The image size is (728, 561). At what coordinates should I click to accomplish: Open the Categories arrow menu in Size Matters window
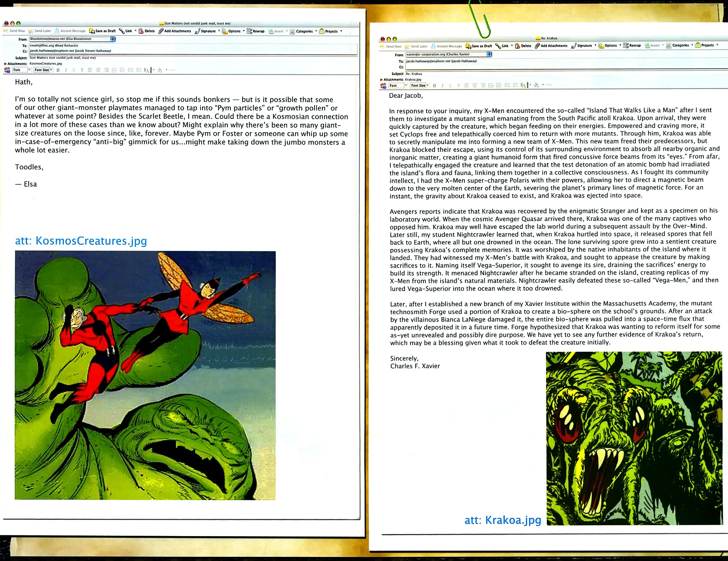click(316, 31)
